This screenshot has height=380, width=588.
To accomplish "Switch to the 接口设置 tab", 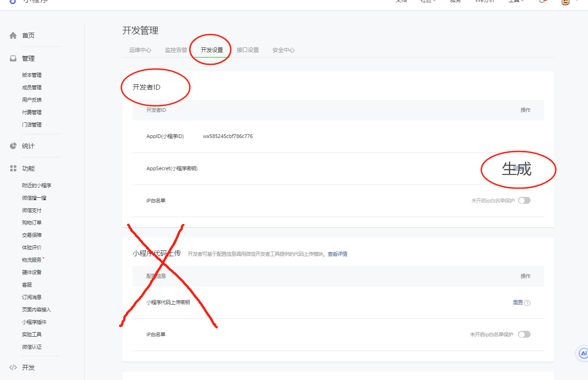I will pos(247,50).
